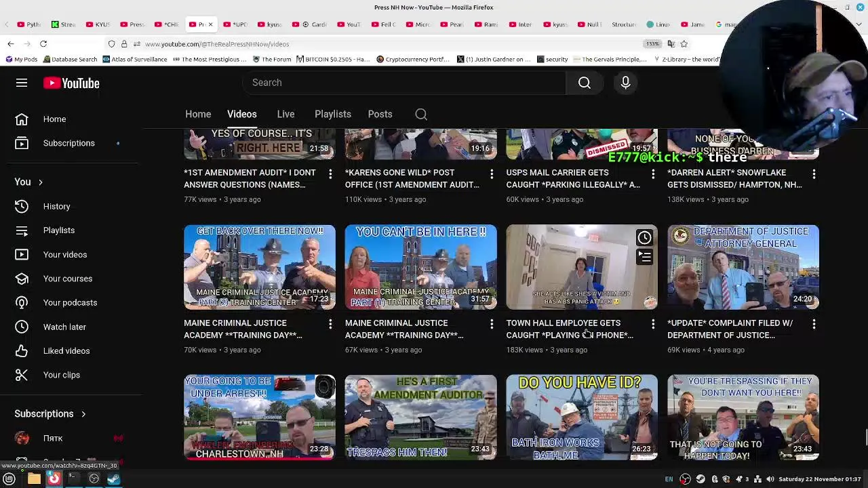Open the Linux Mint start menu
The width and height of the screenshot is (868, 488).
pos(9,479)
